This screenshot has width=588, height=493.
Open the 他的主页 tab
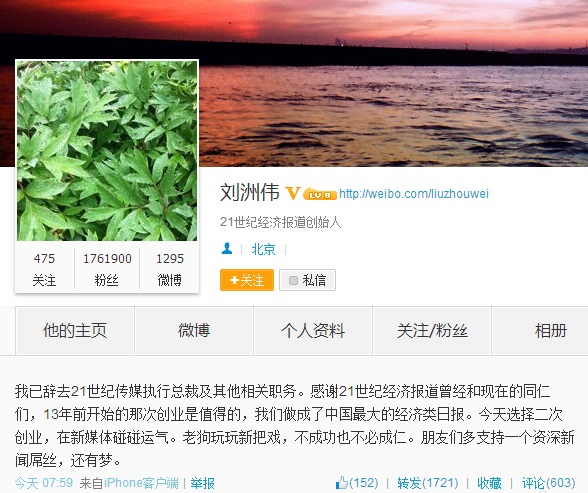pos(75,331)
